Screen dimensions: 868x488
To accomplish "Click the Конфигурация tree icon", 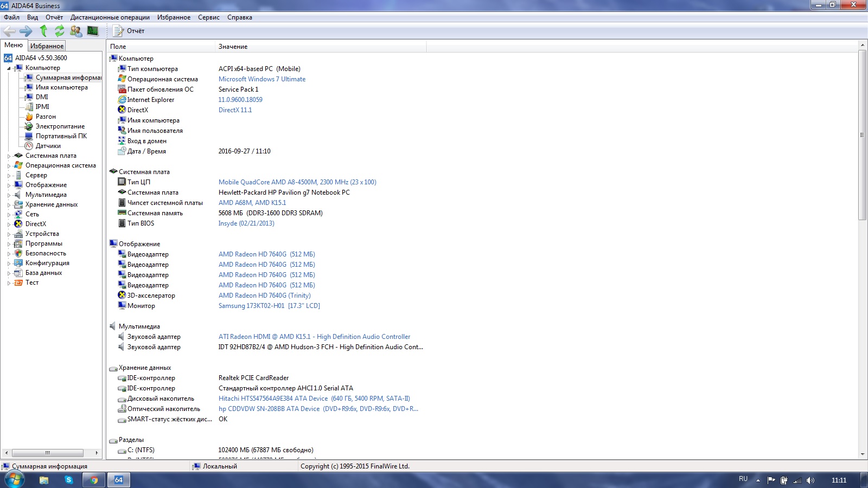I will click(x=18, y=263).
